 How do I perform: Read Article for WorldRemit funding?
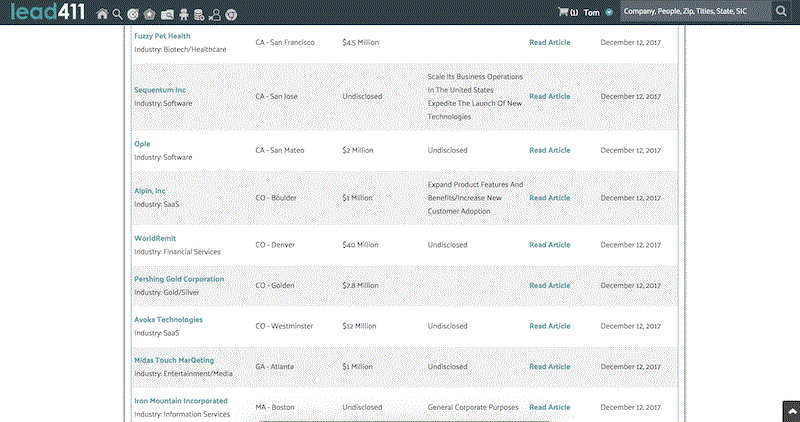[x=549, y=245]
